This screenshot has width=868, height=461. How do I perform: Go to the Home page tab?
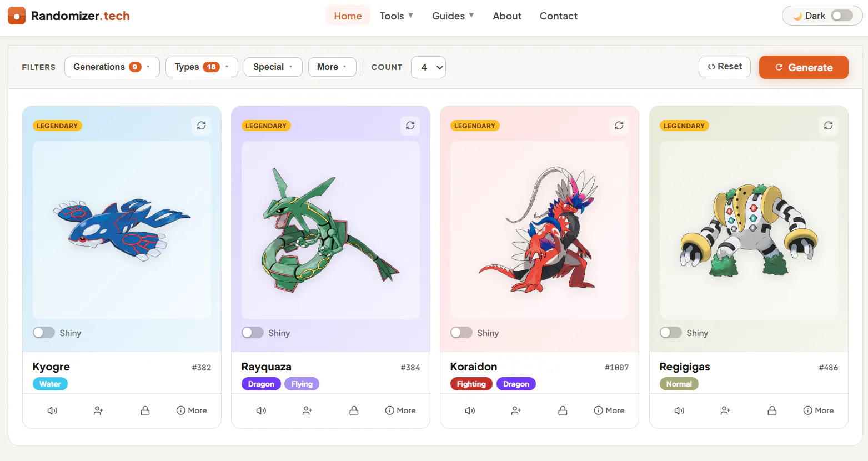pyautogui.click(x=348, y=16)
